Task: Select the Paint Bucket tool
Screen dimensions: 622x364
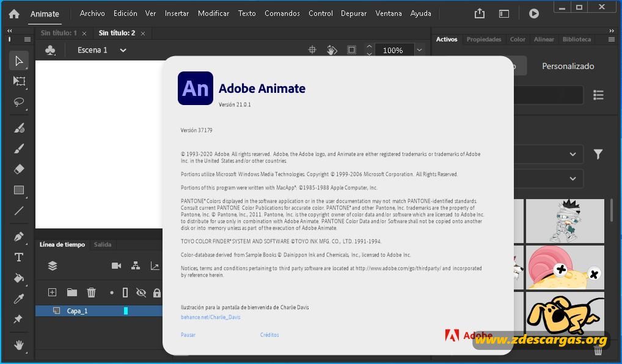Action: click(19, 278)
